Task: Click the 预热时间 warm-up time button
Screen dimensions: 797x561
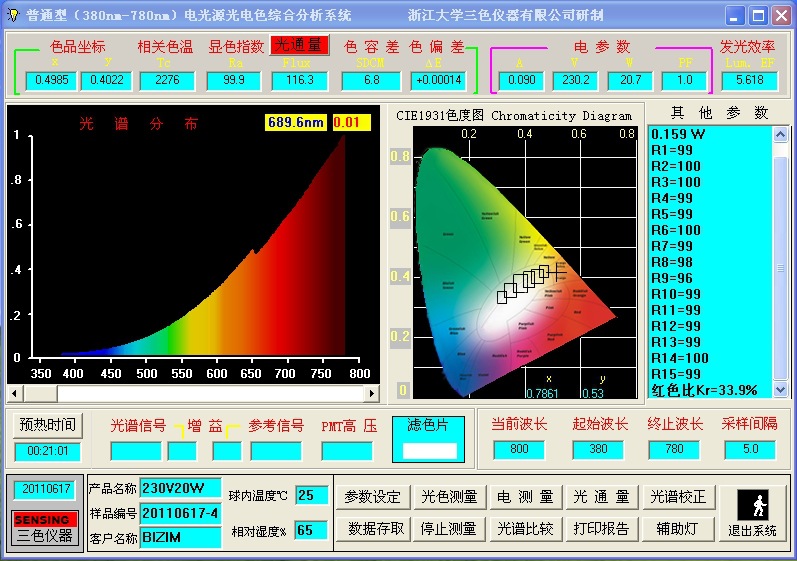Action: click(47, 424)
